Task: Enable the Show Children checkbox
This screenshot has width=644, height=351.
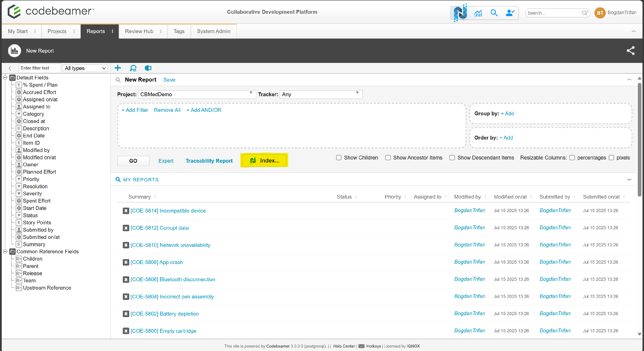Action: tap(339, 158)
